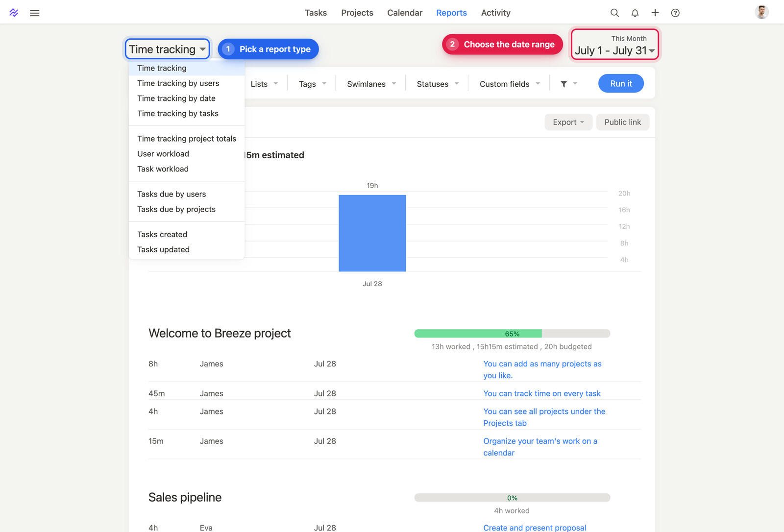Click the Run it button
Viewport: 784px width, 532px height.
(621, 83)
